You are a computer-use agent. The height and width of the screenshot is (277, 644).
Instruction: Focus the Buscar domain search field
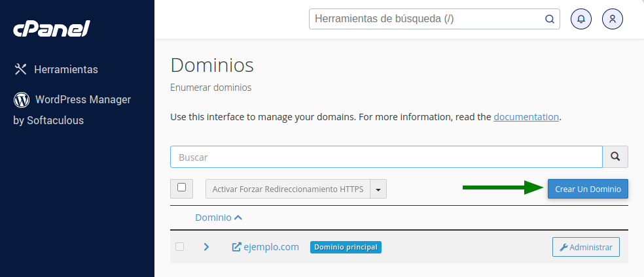pyautogui.click(x=387, y=157)
